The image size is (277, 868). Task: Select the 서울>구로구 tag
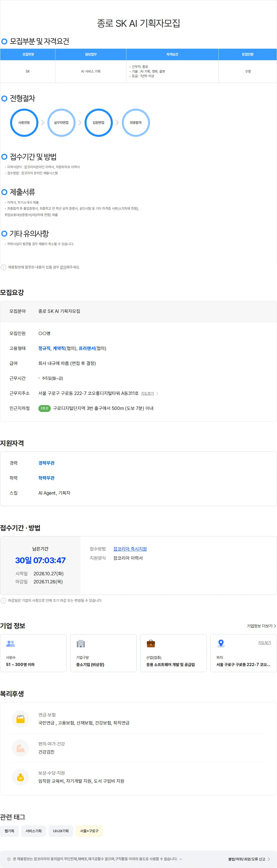pos(89,831)
